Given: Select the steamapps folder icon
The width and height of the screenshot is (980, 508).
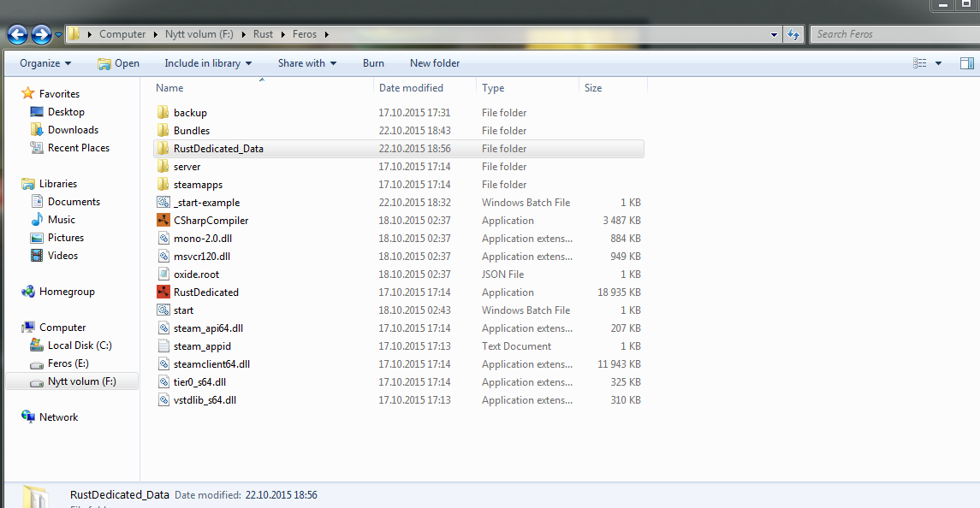Looking at the screenshot, I should 163,185.
